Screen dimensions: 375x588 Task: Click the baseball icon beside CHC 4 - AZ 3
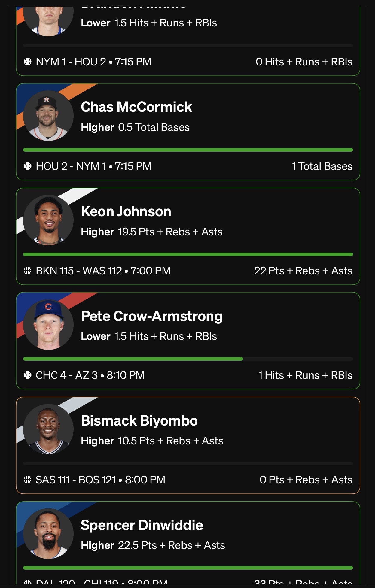click(28, 375)
